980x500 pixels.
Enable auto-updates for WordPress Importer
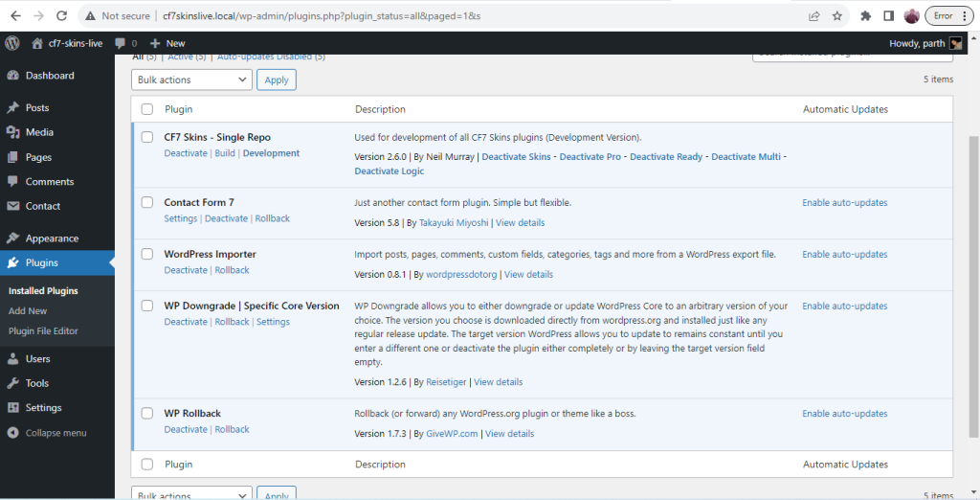(x=844, y=255)
